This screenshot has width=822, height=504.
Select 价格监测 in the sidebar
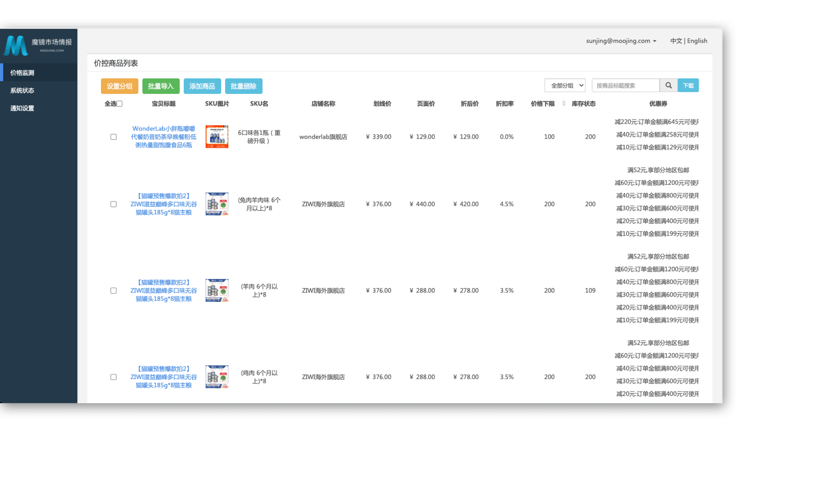click(x=22, y=73)
